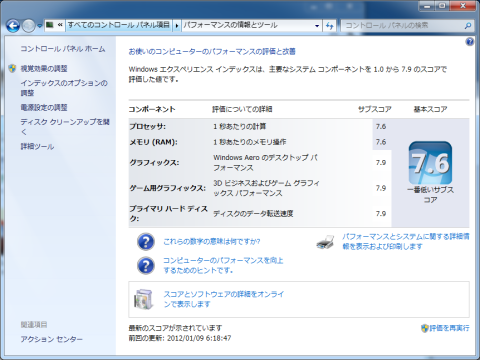
Task: Select the すべてのコントロール パネル項目 breadcrumb
Action: (x=119, y=25)
